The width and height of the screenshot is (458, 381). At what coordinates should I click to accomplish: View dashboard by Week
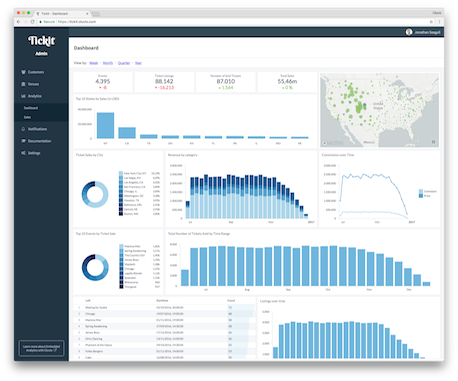[94, 63]
